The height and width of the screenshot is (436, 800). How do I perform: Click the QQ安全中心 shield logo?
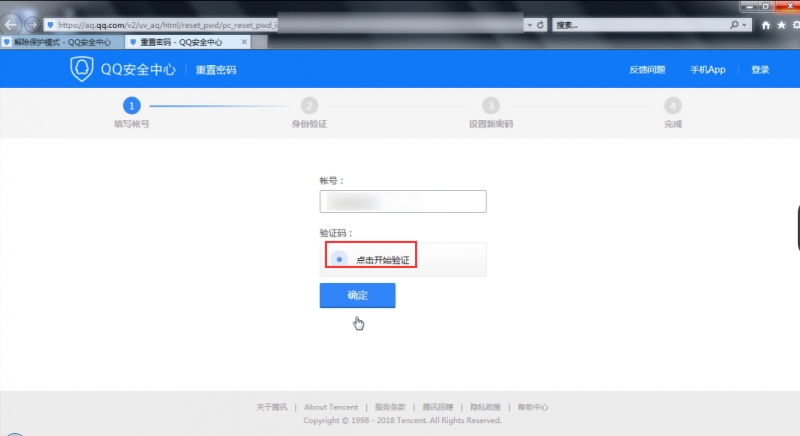pyautogui.click(x=82, y=69)
